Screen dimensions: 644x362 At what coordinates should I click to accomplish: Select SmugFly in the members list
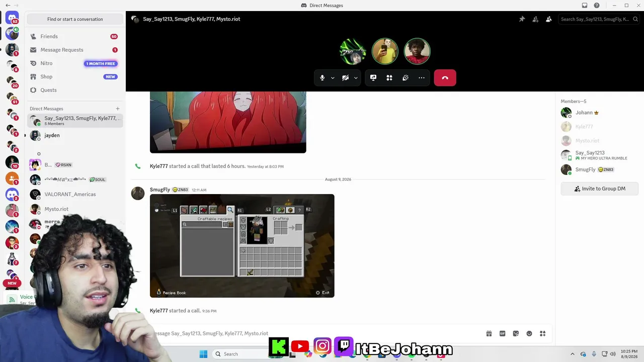(x=599, y=169)
